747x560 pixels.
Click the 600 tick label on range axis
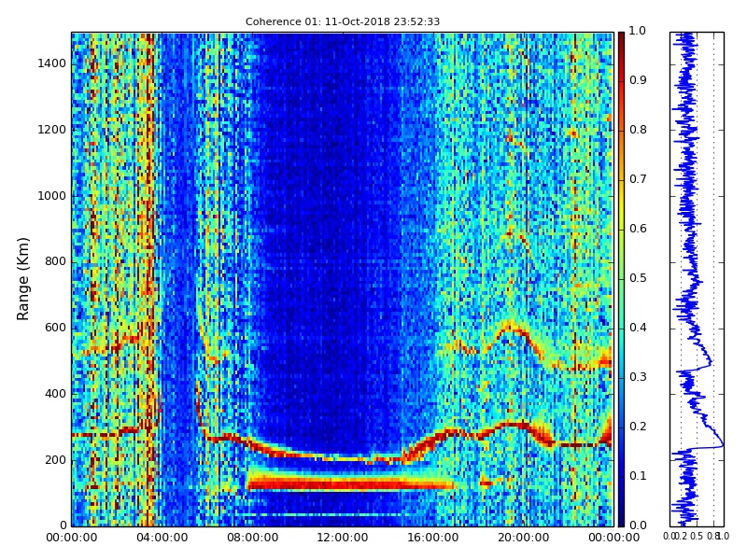[x=56, y=328]
